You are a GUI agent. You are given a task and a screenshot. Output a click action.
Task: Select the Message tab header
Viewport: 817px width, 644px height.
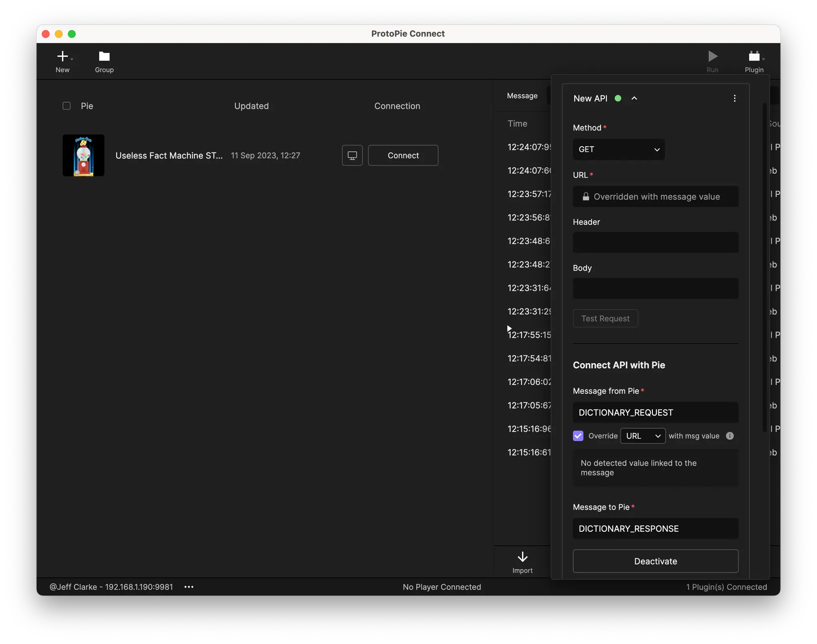coord(522,96)
